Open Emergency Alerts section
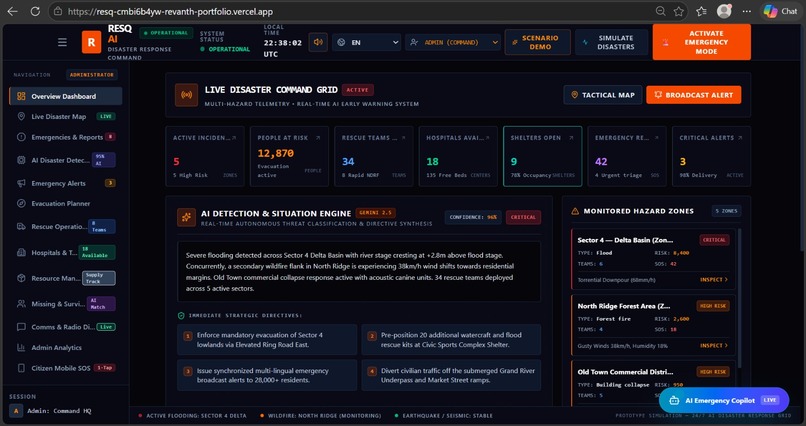 tap(66, 183)
